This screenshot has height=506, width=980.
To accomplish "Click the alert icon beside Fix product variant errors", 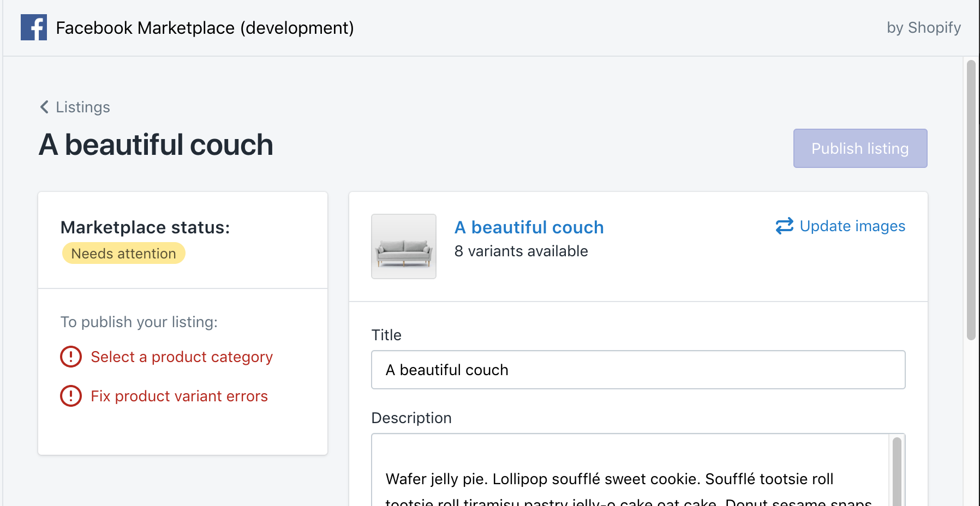I will (x=71, y=396).
